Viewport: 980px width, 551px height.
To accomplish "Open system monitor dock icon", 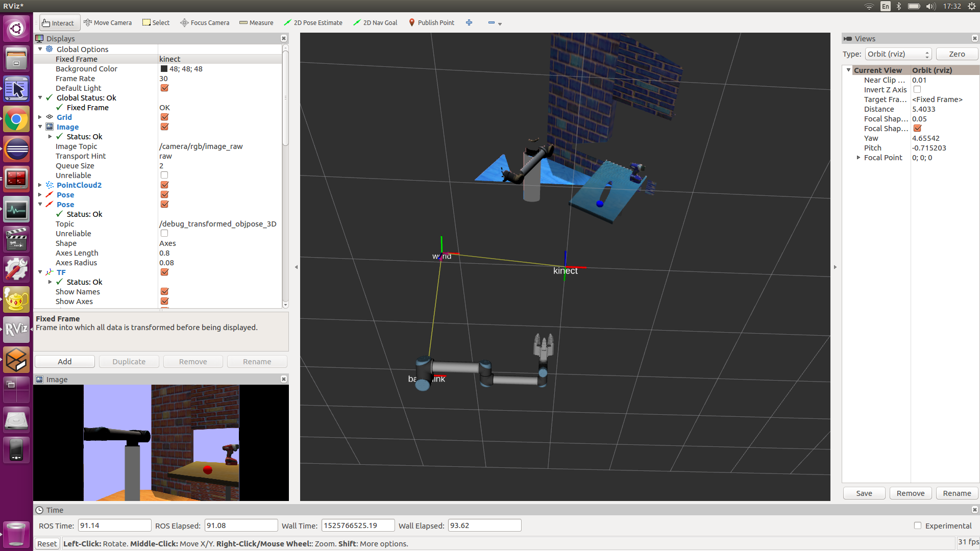I will pyautogui.click(x=16, y=210).
